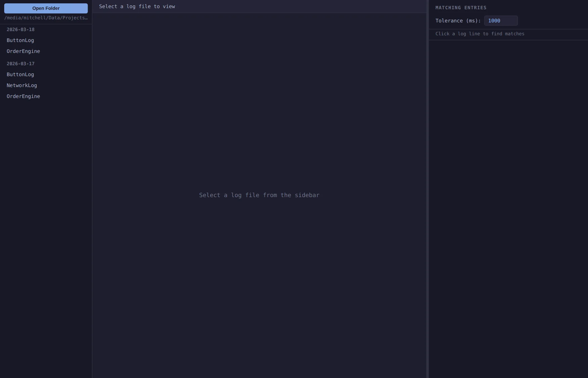588x378 pixels.
Task: Open OrderEngine under 2026-03-17
Action: coord(46,96)
